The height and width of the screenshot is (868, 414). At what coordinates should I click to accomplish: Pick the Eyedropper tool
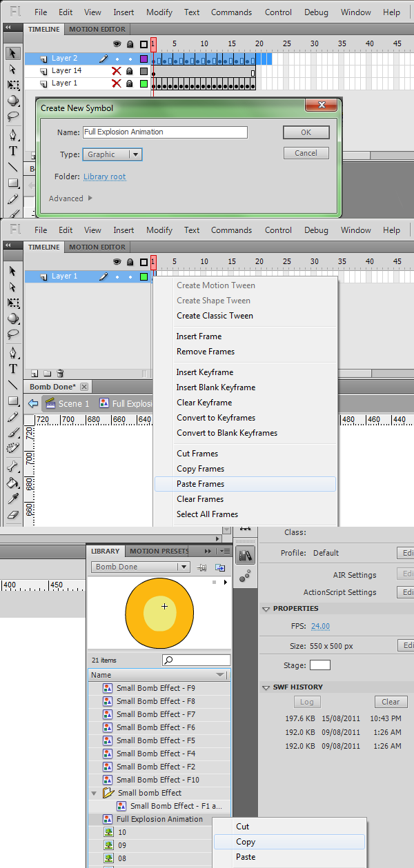point(12,498)
